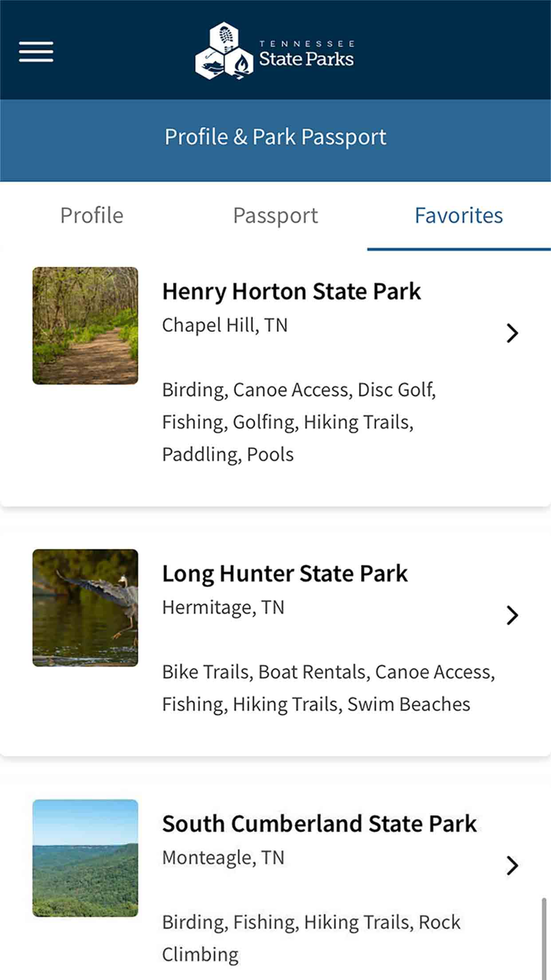Open the hamburger navigation menu
The height and width of the screenshot is (980, 551).
pyautogui.click(x=35, y=52)
